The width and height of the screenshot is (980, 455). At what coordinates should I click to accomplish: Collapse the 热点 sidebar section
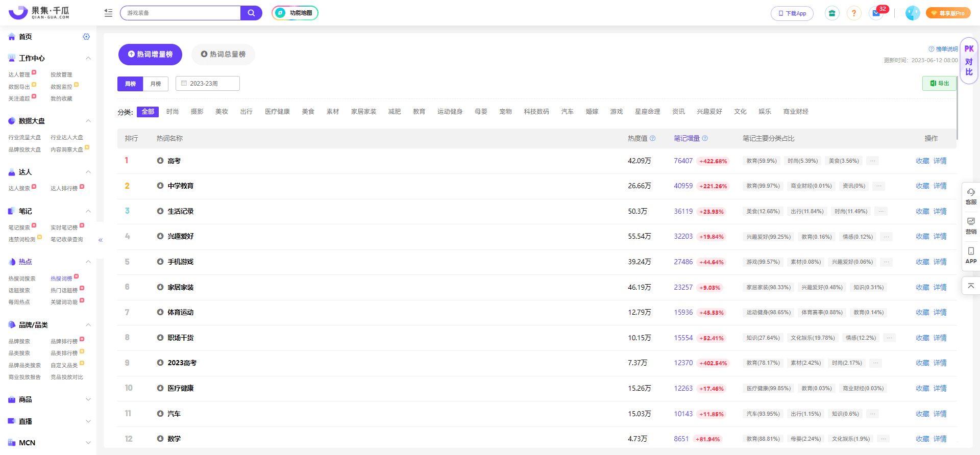88,262
